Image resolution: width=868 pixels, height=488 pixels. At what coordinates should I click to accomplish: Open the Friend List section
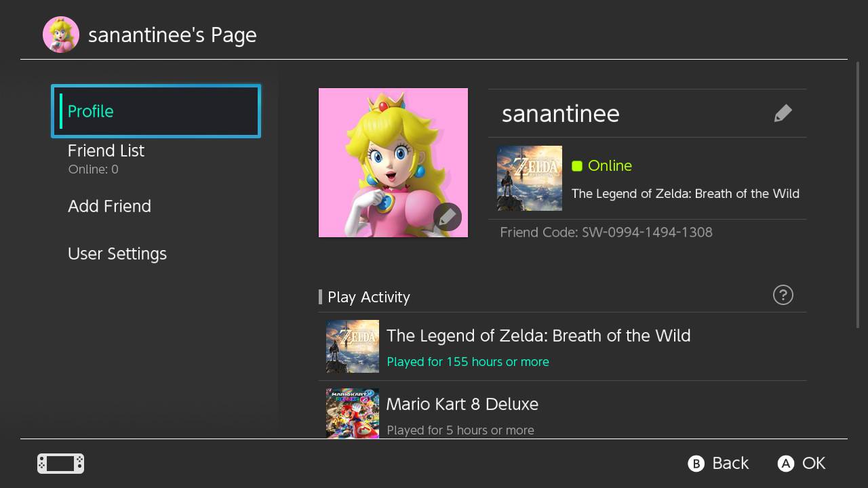(x=156, y=159)
